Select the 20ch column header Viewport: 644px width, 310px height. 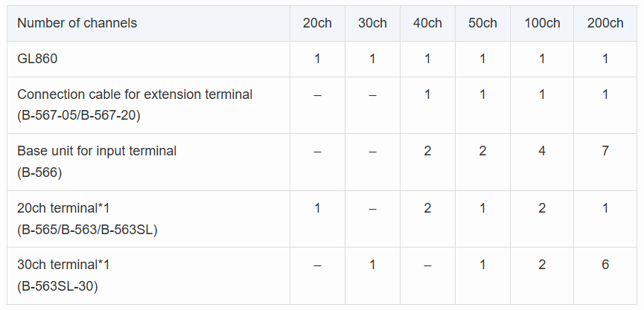pyautogui.click(x=317, y=23)
